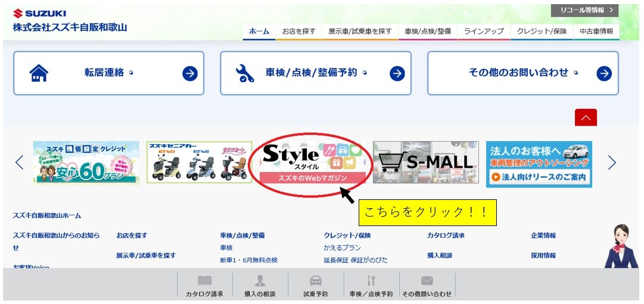
Task: Switch to the 車検/点検/整備 tab
Action: (x=428, y=31)
